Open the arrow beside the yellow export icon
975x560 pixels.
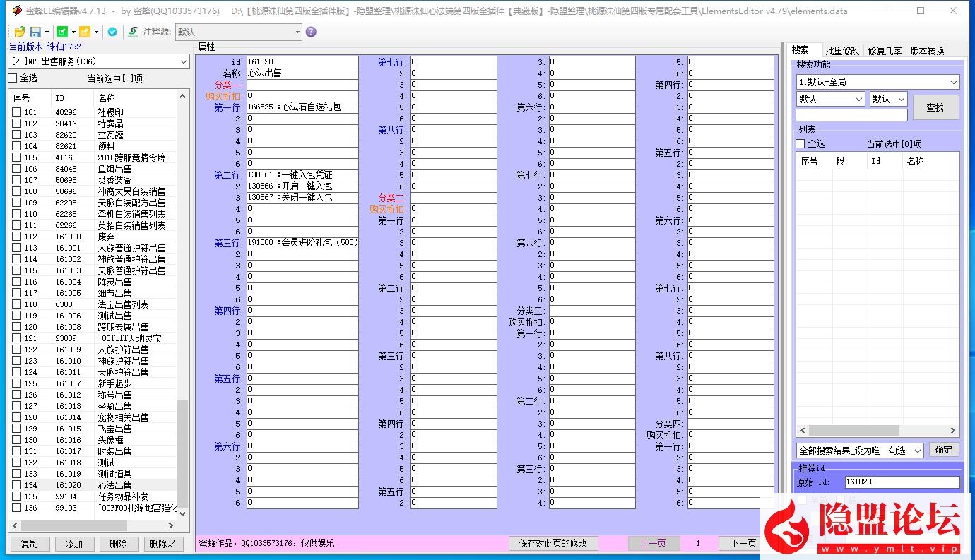coord(96,32)
